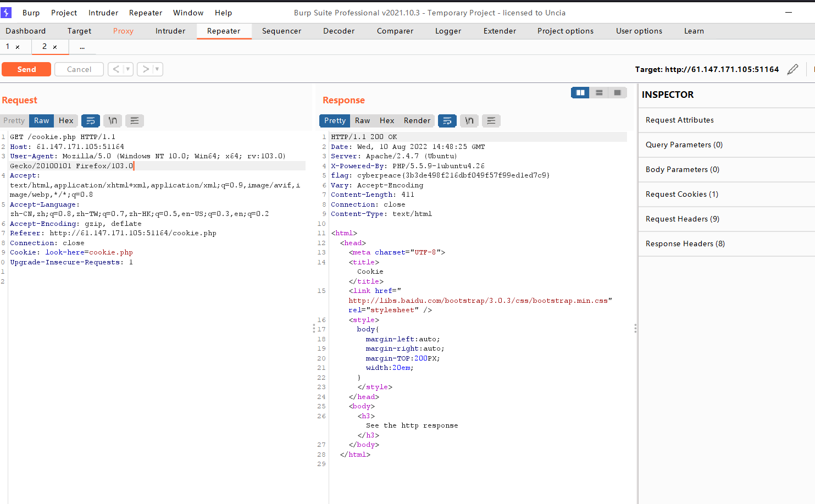Switch to side-by-side split layout
815x504 pixels.
580,93
